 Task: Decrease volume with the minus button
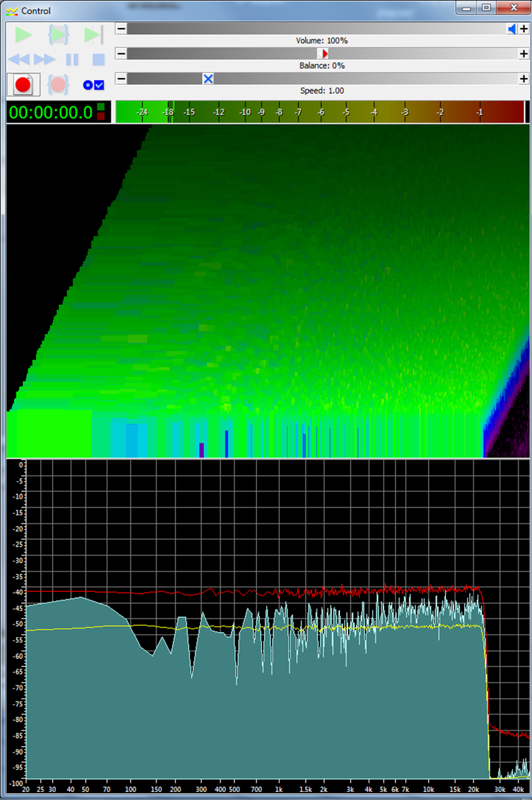coord(121,29)
